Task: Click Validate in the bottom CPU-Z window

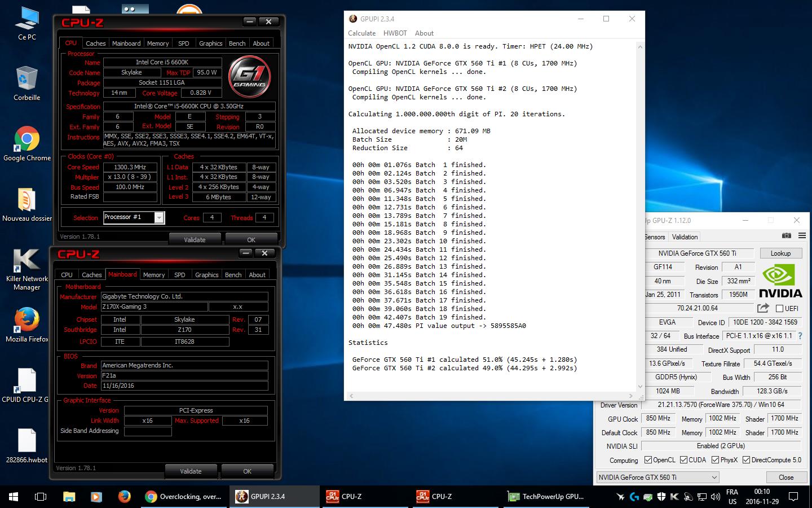Action: click(x=191, y=471)
